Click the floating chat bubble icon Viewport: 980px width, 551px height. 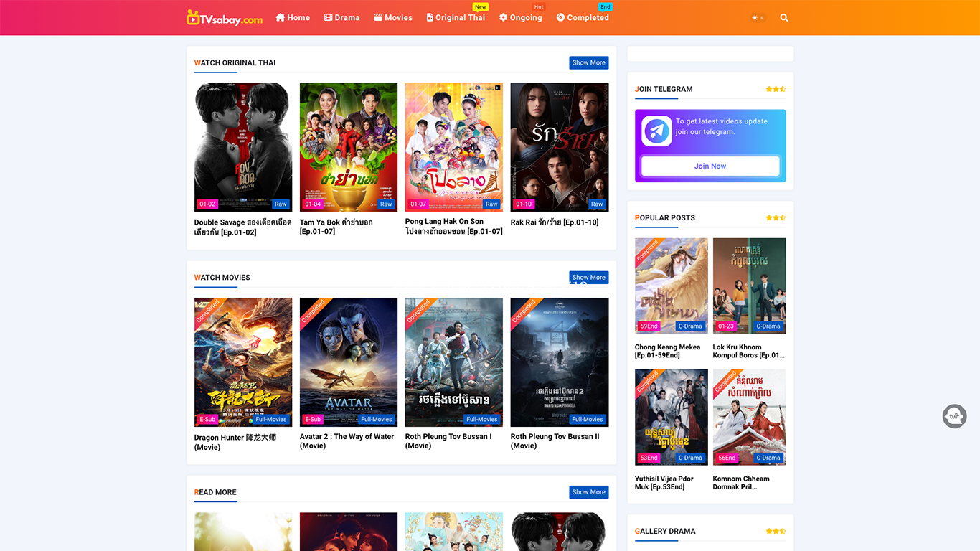coord(954,416)
